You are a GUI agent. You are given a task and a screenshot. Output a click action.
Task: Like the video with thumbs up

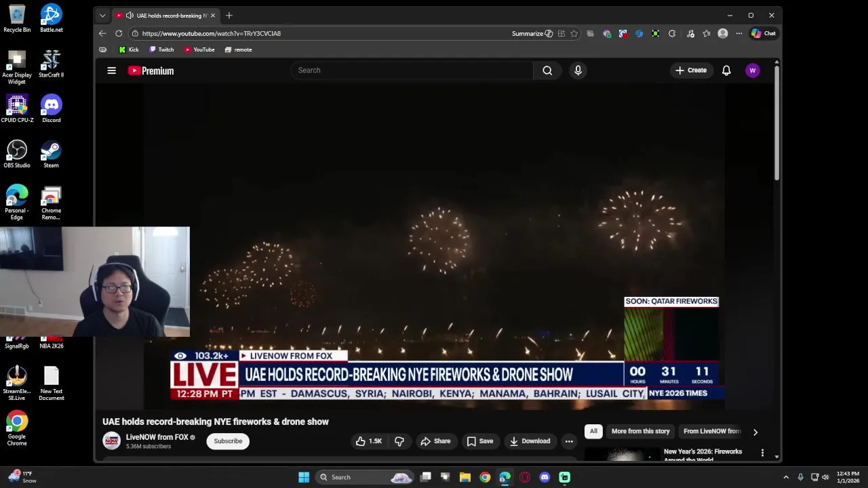(369, 441)
